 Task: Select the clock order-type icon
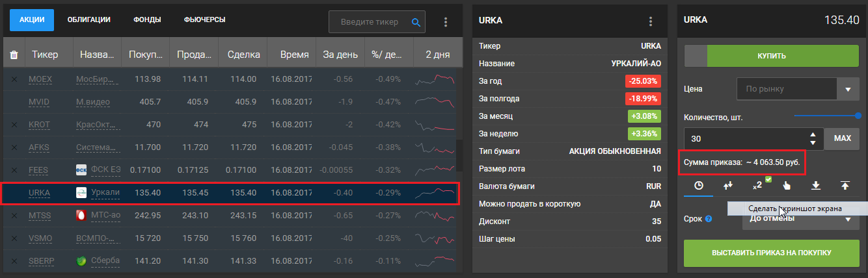699,186
